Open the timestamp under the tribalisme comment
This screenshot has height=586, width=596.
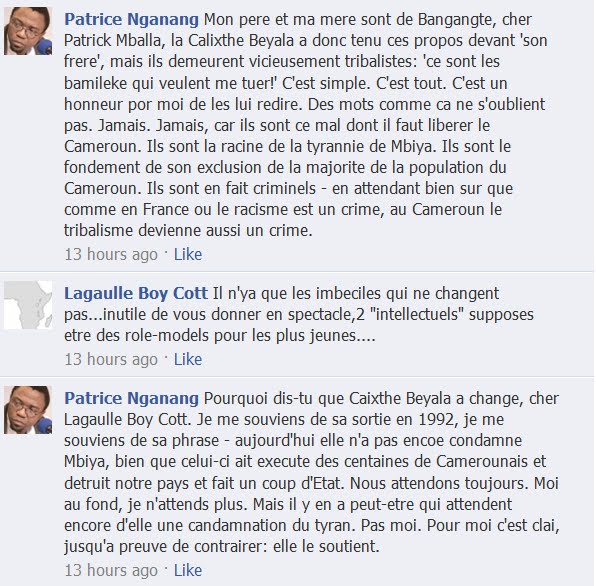[x=111, y=255]
